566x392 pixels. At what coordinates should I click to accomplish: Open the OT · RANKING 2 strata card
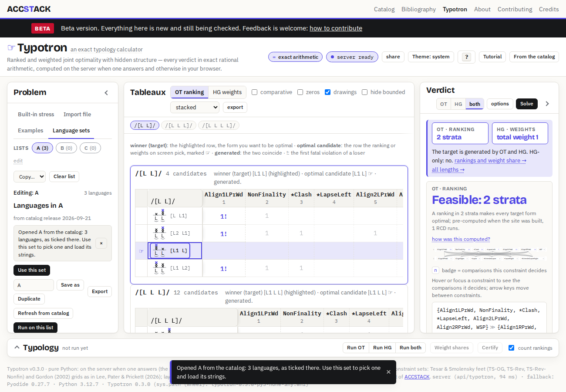coord(460,133)
